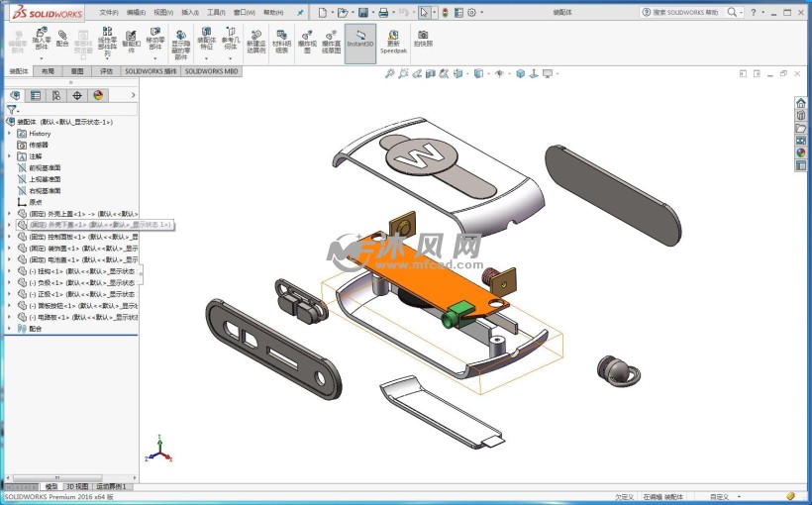812x505 pixels.
Task: Open Linear Component Pattern (线性零部件阵列) tool
Action: [x=107, y=42]
